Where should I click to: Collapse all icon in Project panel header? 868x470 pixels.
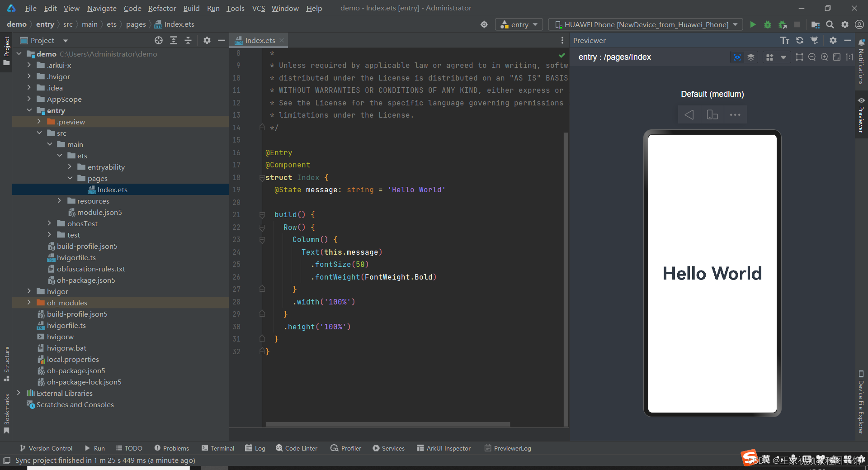188,40
